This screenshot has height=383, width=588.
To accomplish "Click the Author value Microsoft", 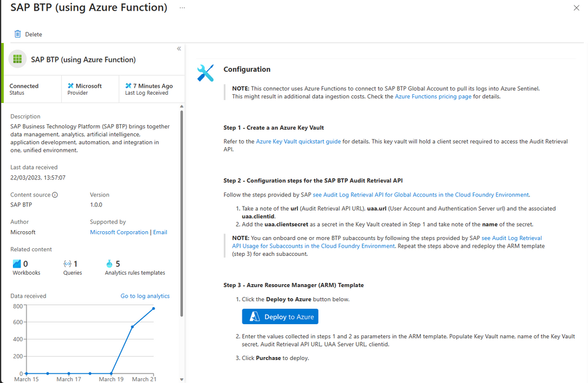I will click(23, 232).
